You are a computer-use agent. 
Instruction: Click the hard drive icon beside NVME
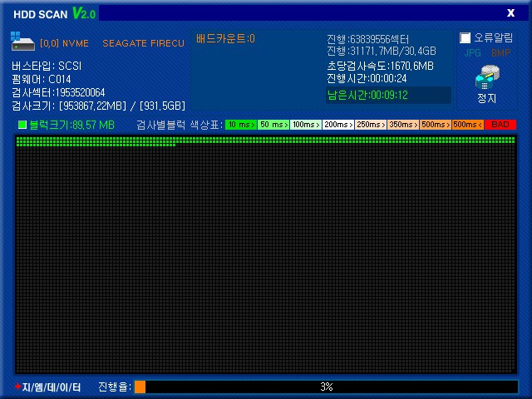tap(23, 42)
